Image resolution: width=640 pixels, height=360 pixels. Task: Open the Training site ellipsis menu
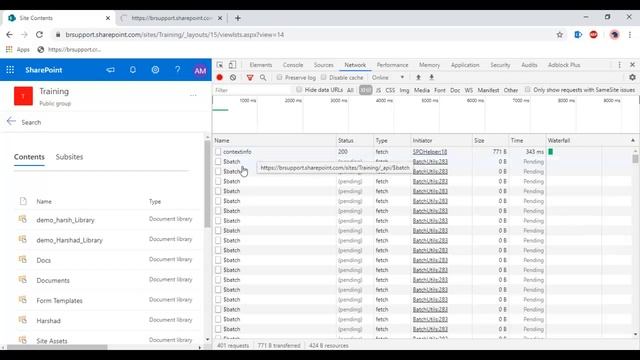tap(193, 96)
